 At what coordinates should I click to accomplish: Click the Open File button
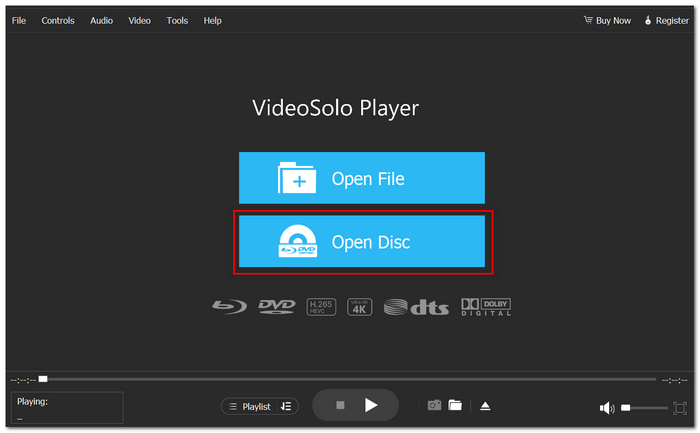click(x=362, y=178)
